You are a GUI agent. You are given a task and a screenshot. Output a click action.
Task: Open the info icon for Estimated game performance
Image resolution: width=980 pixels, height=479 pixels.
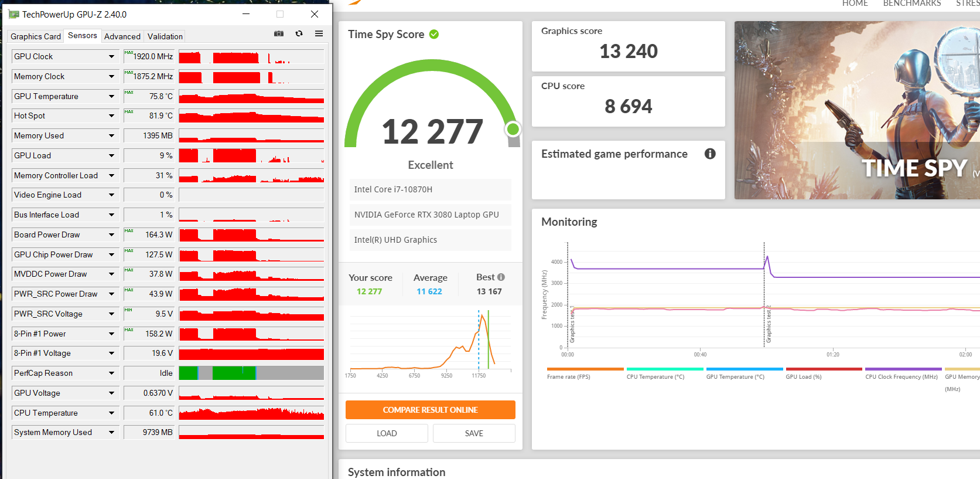pos(710,154)
